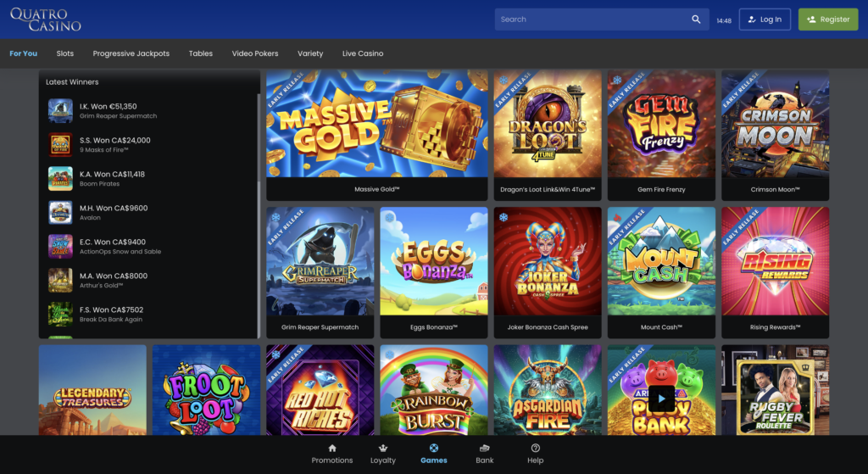Click 'I.K. Won €51,350' winner text
This screenshot has width=868, height=474.
[x=108, y=106]
